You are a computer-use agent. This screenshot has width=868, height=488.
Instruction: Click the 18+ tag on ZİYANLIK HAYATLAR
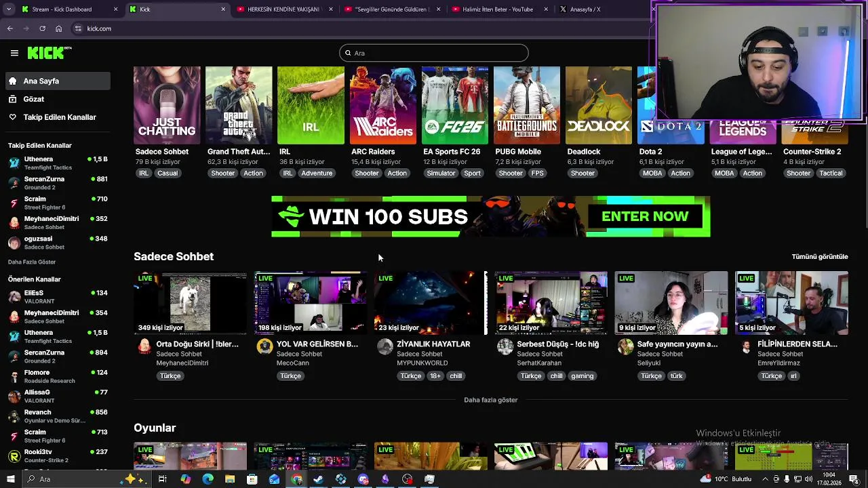click(x=435, y=376)
